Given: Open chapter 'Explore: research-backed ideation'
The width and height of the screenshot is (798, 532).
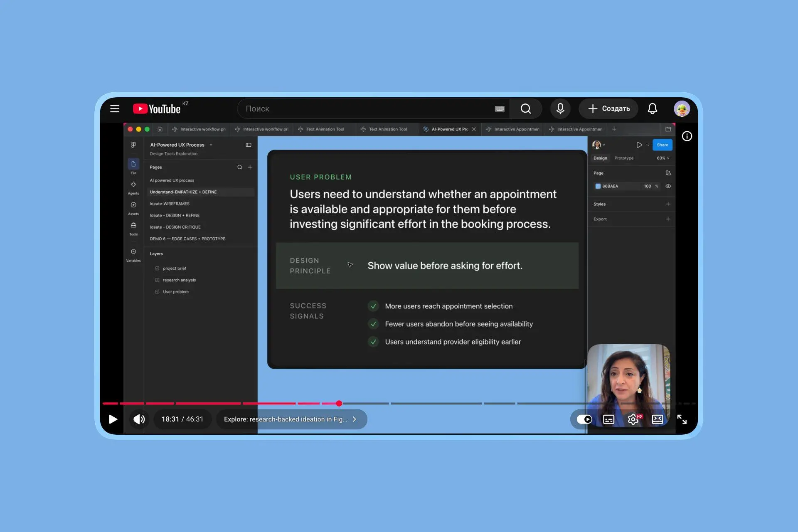Looking at the screenshot, I should 291,419.
